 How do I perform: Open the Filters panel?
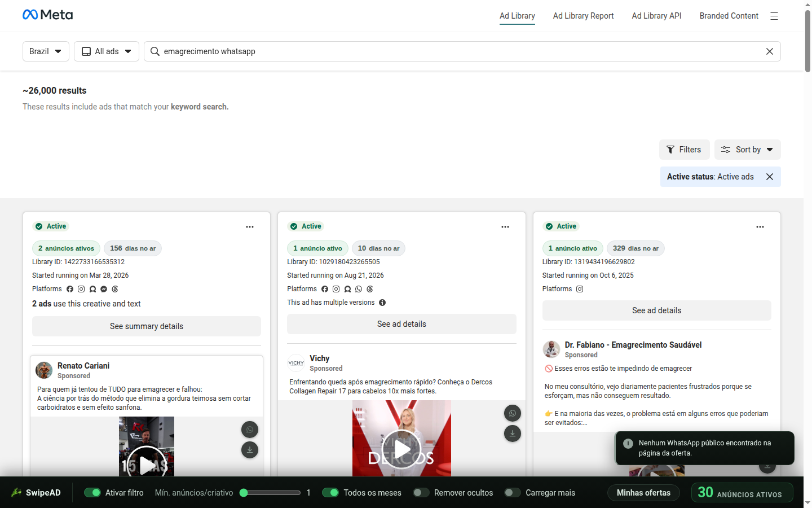click(685, 150)
